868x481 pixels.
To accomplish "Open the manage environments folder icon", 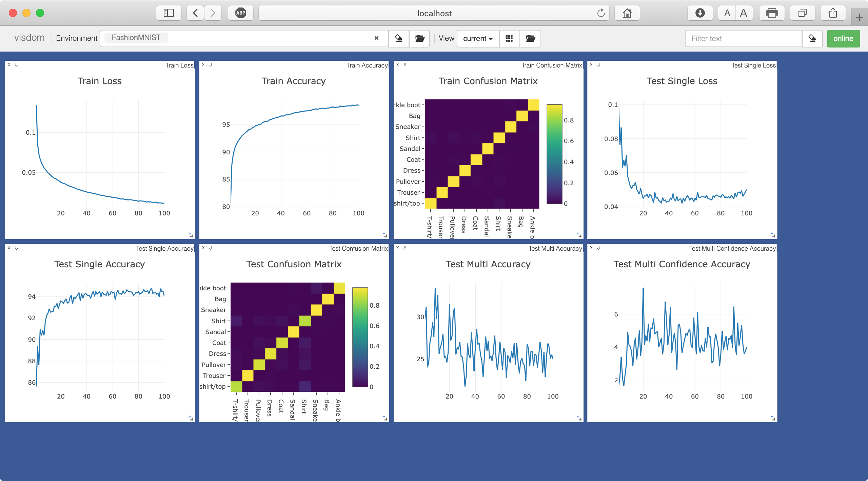I will 419,38.
